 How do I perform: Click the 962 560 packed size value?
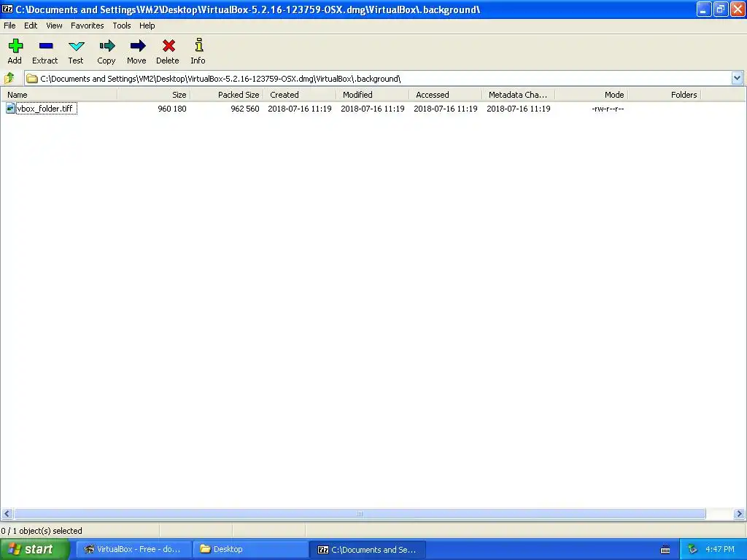245,109
